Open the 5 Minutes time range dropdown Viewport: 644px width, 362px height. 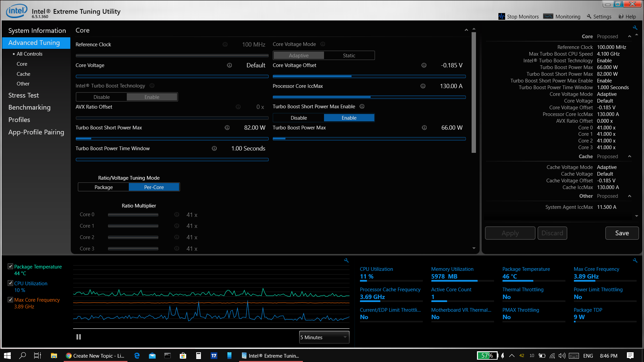tap(324, 337)
